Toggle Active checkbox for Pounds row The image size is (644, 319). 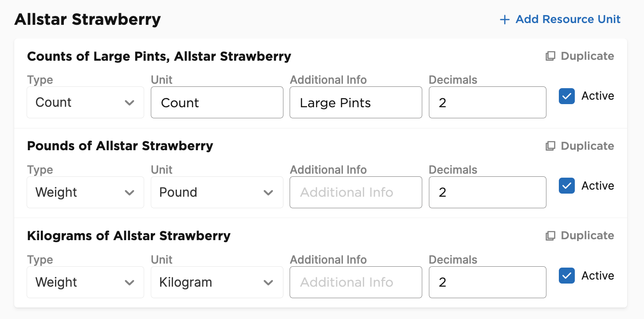coord(567,186)
